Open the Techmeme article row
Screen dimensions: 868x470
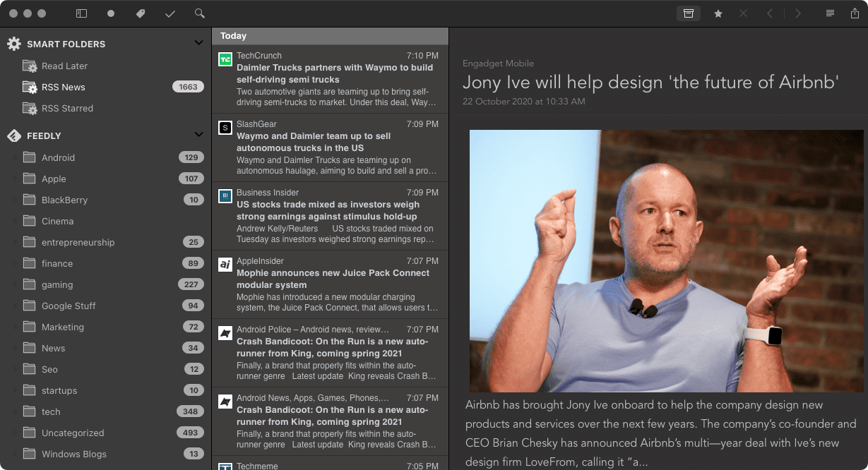pyautogui.click(x=330, y=464)
